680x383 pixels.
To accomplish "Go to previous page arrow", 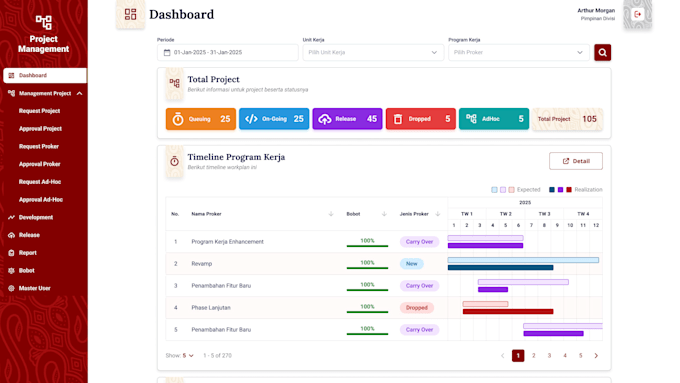I will 503,356.
